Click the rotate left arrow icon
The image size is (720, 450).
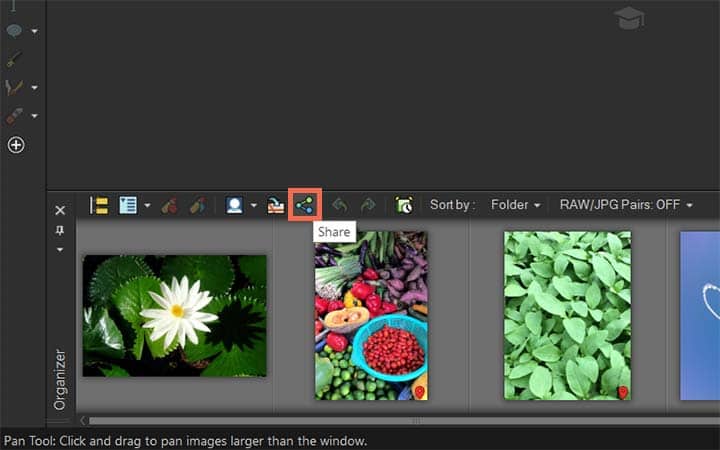pos(340,205)
